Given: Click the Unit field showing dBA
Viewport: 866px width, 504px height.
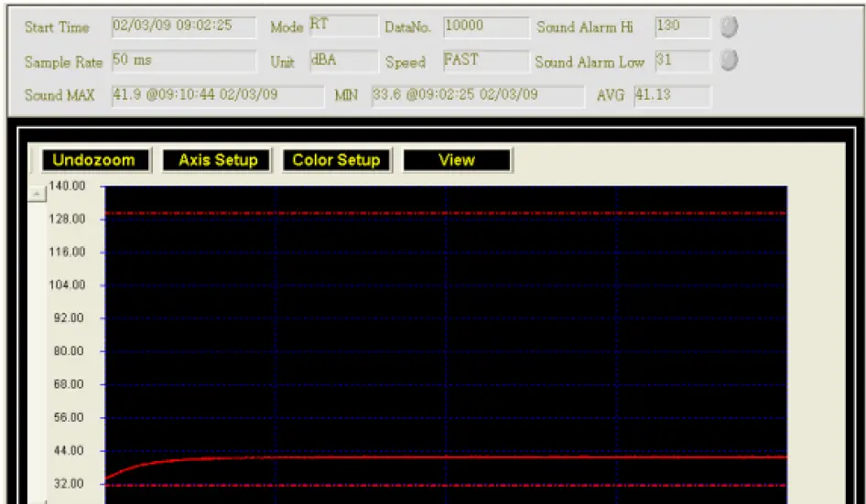Looking at the screenshot, I should (x=343, y=61).
